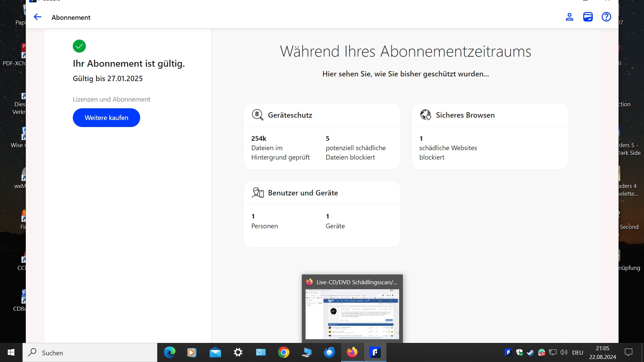
Task: Launch Microsoft Edge from the taskbar
Action: point(169,353)
